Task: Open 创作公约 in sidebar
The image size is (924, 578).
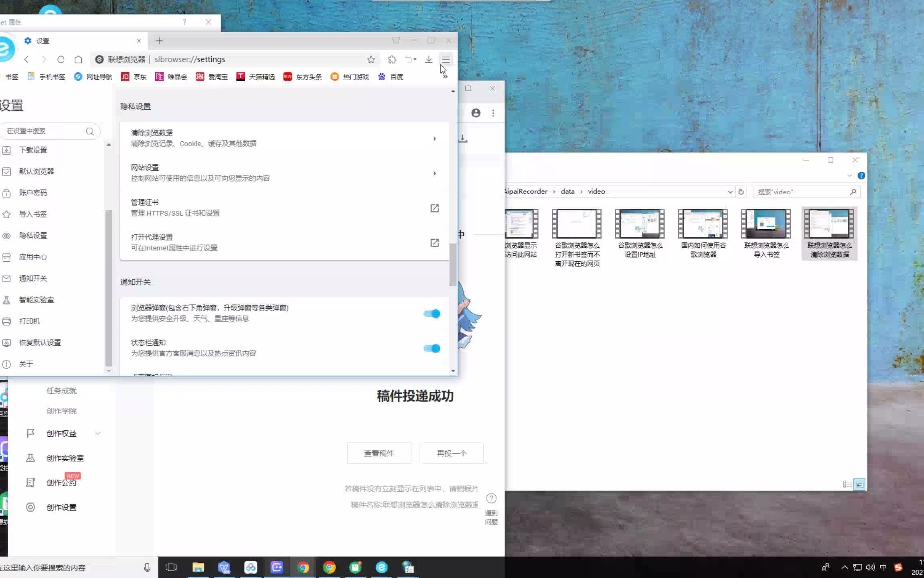Action: [61, 483]
